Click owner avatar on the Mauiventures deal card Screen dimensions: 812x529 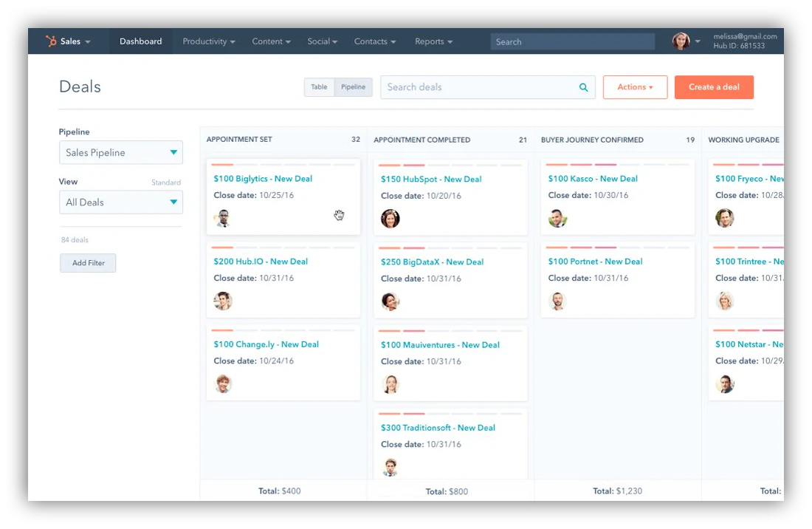[x=390, y=384]
